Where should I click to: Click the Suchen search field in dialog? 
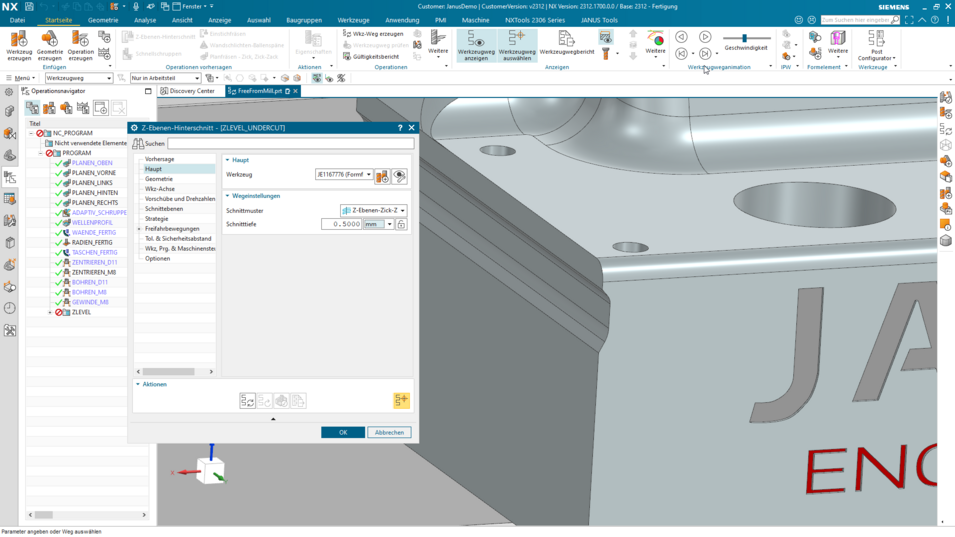pyautogui.click(x=291, y=143)
